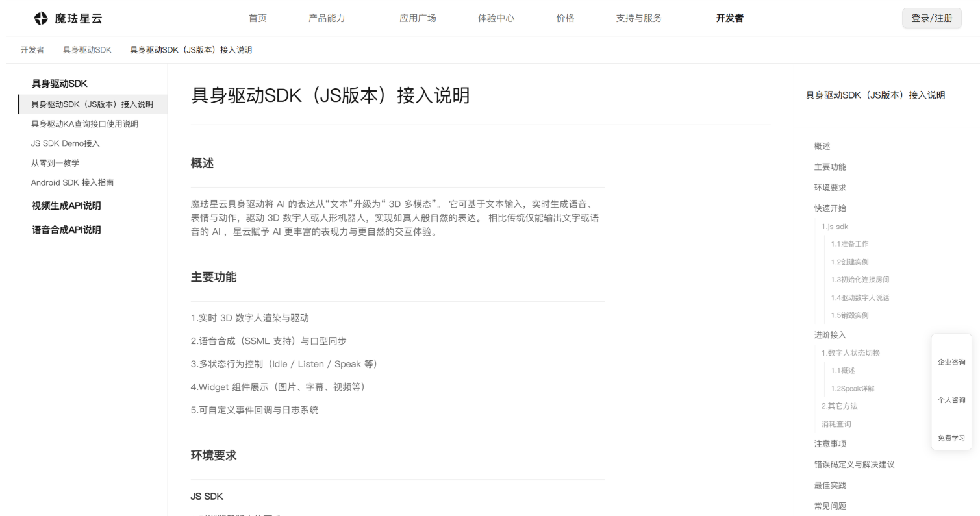980x516 pixels.
Task: Go to 2.其它方法 outline entry
Action: click(839, 406)
